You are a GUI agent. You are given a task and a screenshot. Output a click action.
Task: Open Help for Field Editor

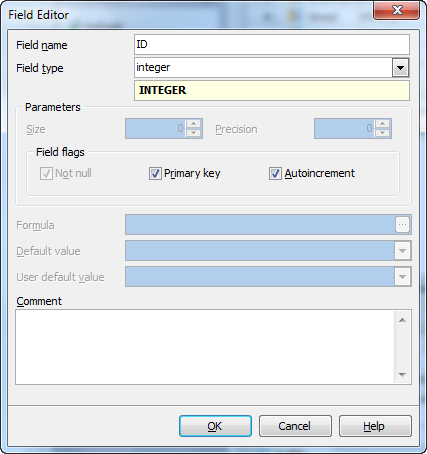point(375,426)
